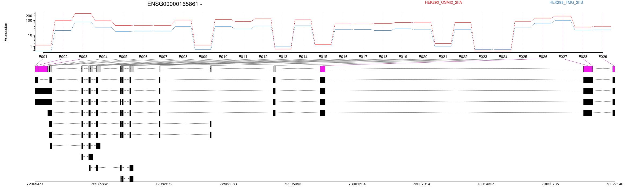This screenshot has width=644, height=188.
Task: Select the HEK293_TMG_2hB legend label
Action: 566,2
